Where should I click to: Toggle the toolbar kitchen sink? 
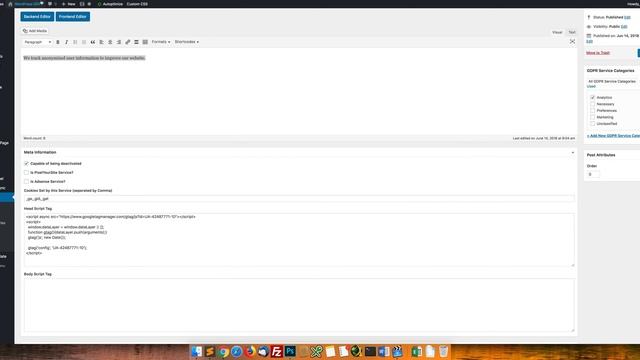click(145, 42)
